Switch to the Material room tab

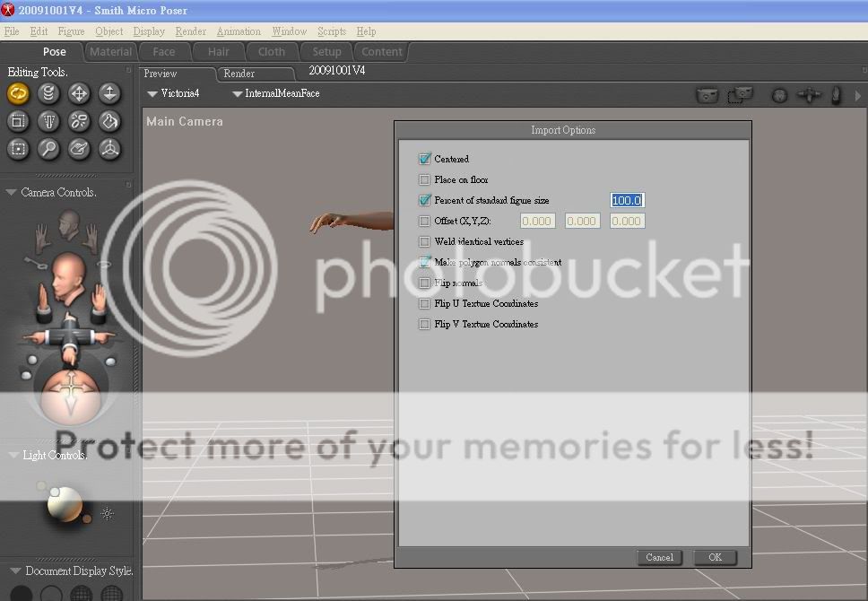110,52
